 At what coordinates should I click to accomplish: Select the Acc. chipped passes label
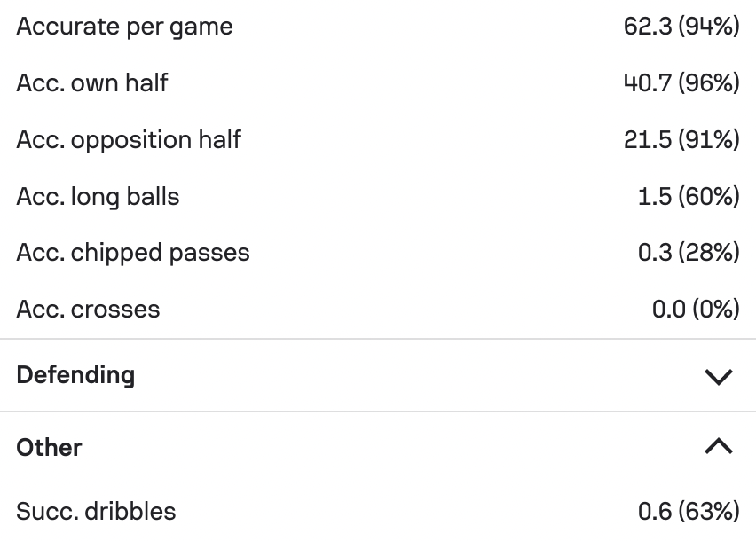[x=133, y=254]
